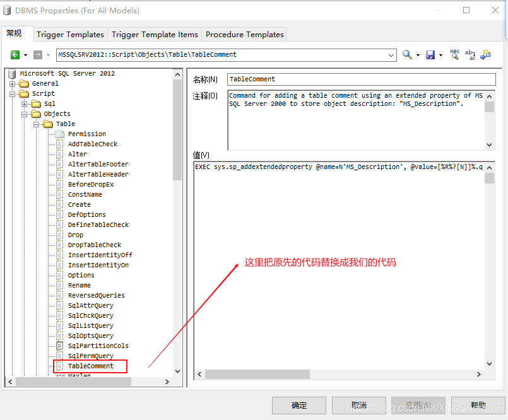Open the Find icon dropdown arrow
508x420 pixels.
pyautogui.click(x=418, y=55)
